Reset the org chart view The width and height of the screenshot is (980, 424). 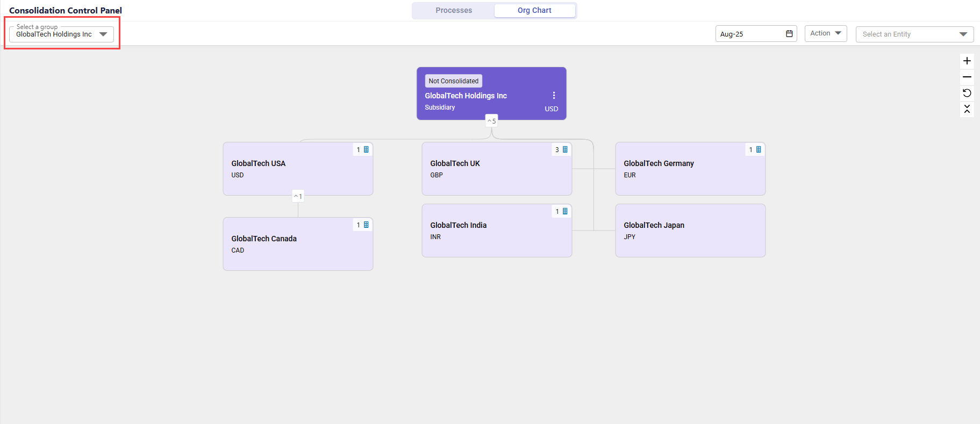coord(967,93)
